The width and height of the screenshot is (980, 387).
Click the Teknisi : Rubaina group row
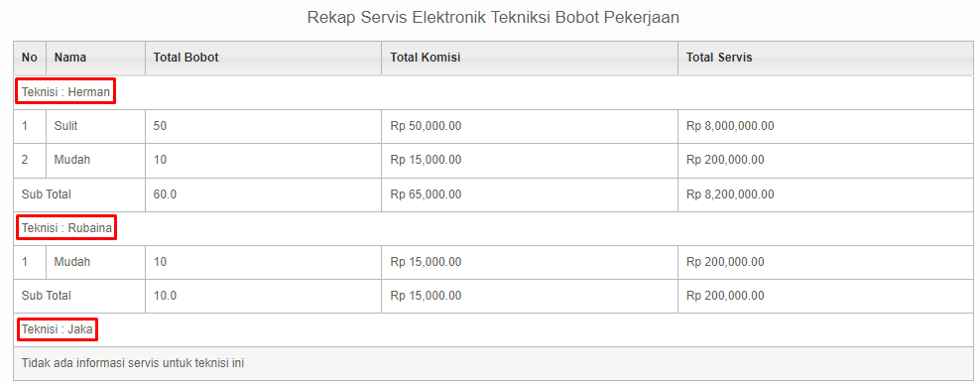tap(494, 228)
